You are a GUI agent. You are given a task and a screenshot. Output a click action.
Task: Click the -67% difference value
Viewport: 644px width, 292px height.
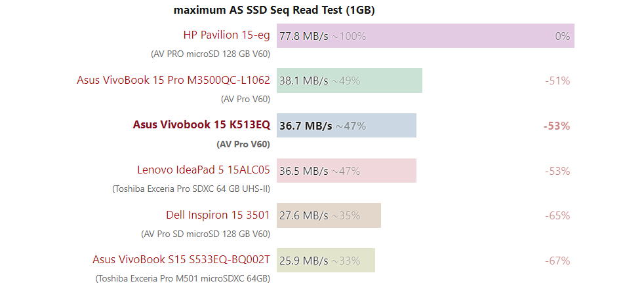tap(557, 261)
